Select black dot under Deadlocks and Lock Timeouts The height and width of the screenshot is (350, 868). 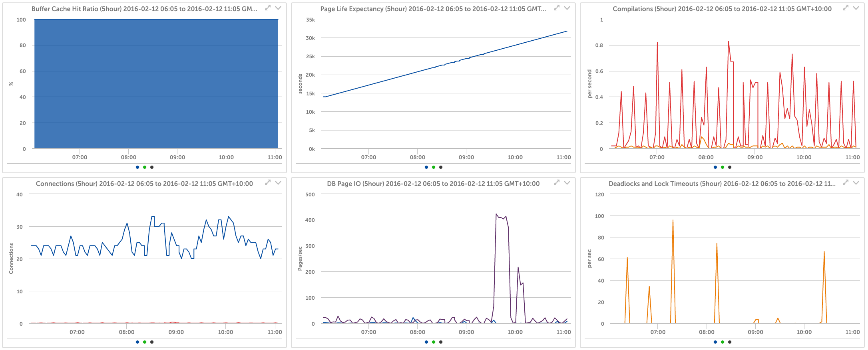(730, 342)
